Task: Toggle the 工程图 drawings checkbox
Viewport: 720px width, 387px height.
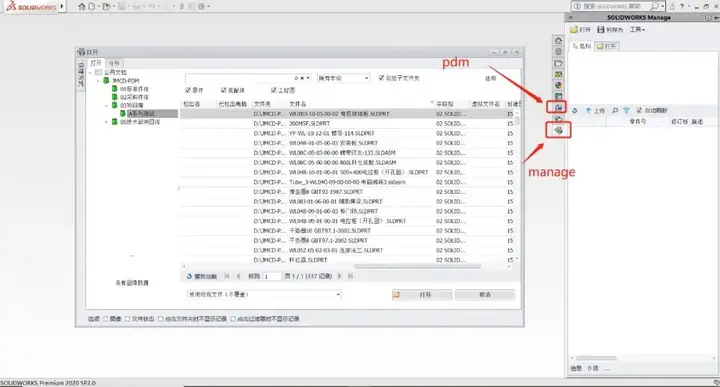Action: tap(274, 90)
